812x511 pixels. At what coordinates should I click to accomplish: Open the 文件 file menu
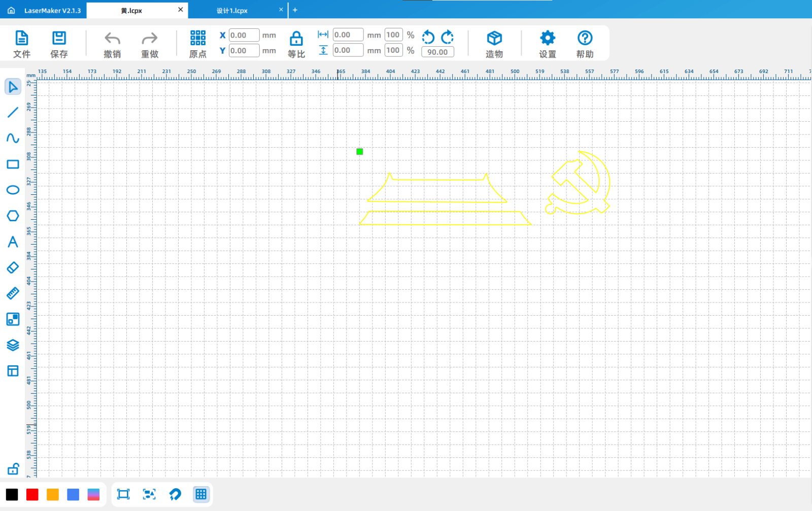click(x=22, y=44)
